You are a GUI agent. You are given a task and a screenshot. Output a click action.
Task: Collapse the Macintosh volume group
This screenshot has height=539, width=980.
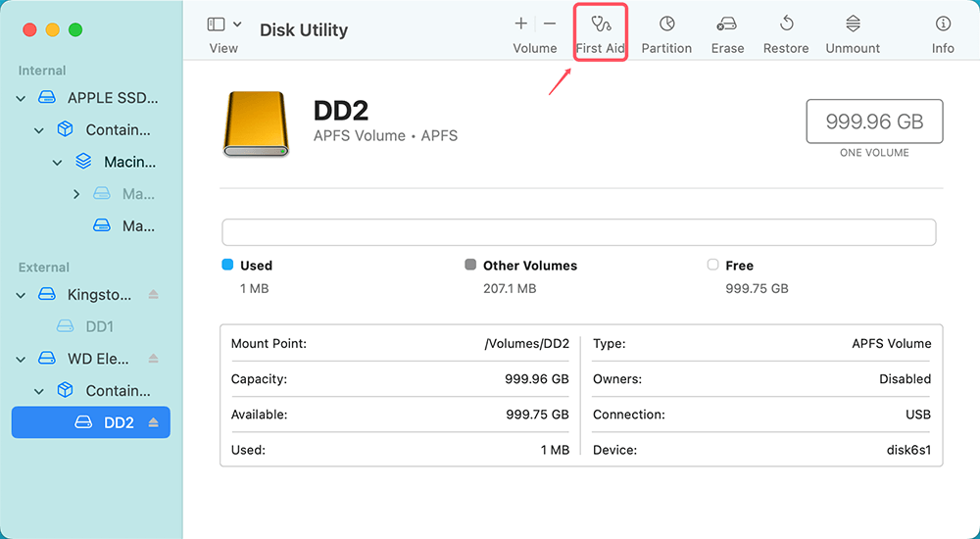coord(58,163)
